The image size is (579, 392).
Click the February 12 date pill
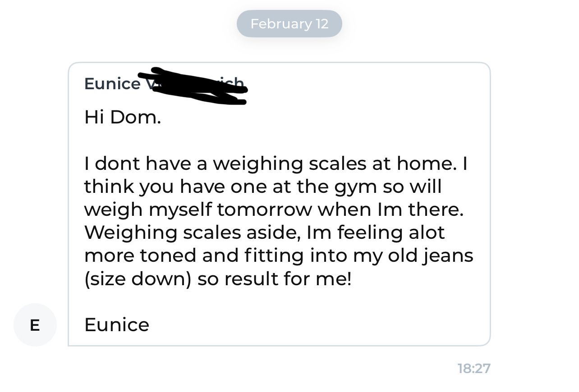(x=289, y=23)
